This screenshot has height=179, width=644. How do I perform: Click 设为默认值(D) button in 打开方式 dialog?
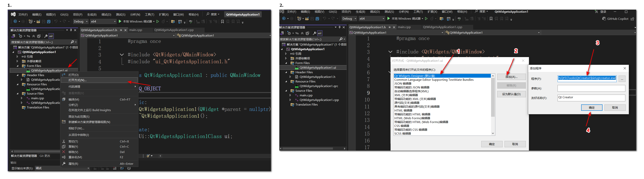[x=511, y=94]
